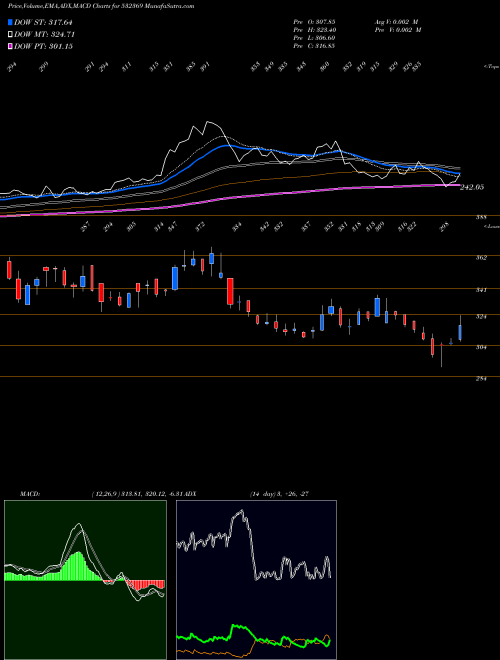500x660 pixels.
Task: Click the last blue candlestick in price chart
Action: click(460, 332)
